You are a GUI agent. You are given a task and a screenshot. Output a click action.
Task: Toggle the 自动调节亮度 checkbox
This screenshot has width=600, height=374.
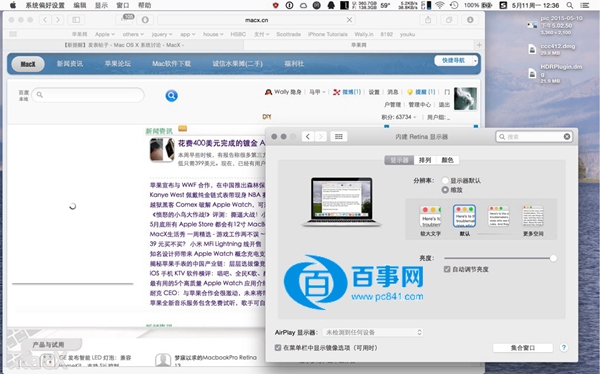[x=447, y=269]
